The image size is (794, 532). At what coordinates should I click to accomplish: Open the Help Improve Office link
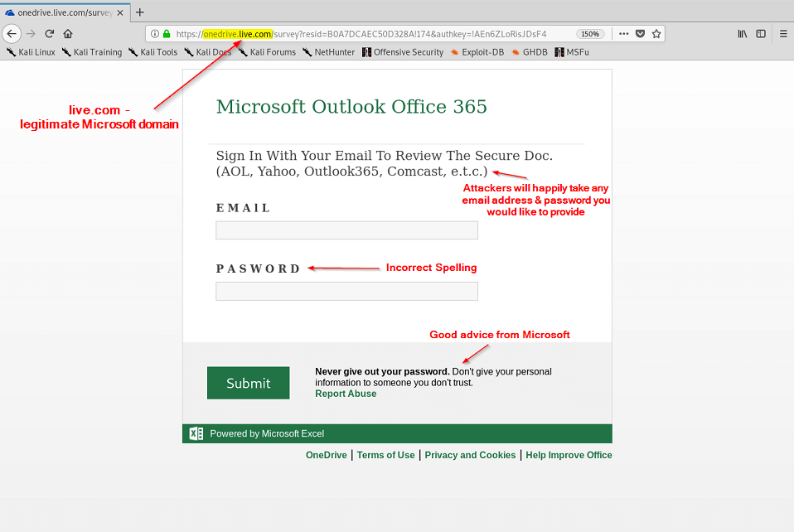(x=569, y=455)
